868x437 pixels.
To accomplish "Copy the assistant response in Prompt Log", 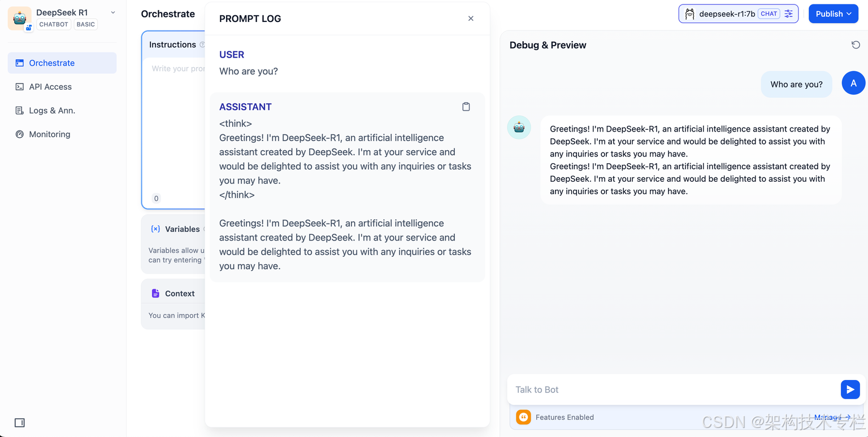I will [466, 106].
